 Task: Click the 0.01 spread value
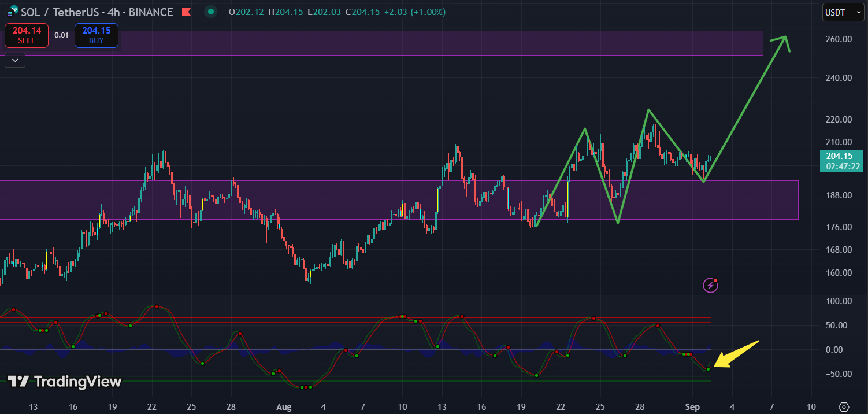click(61, 35)
